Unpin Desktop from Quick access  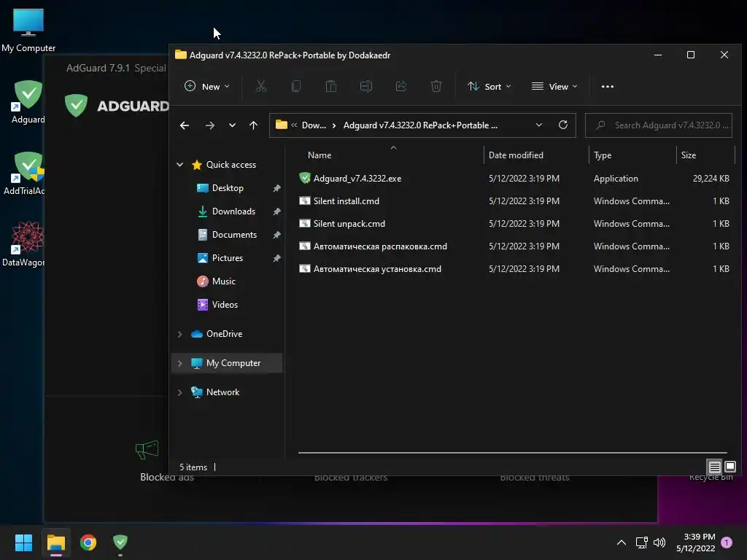[x=276, y=188]
